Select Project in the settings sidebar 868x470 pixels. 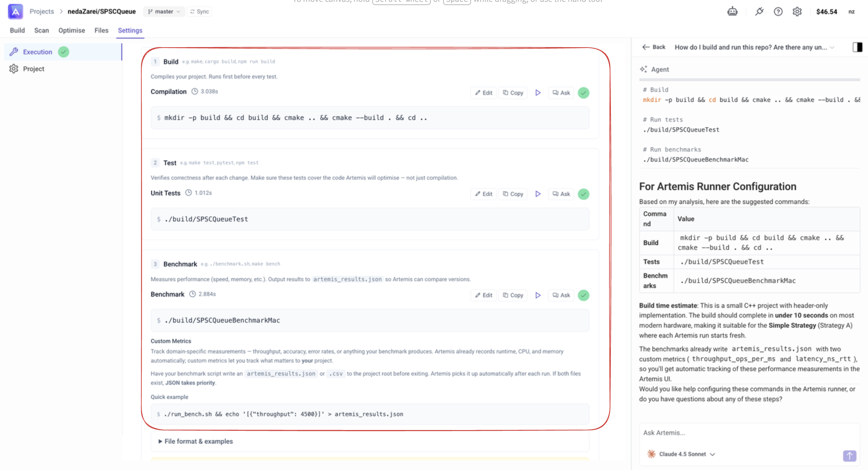(63, 69)
